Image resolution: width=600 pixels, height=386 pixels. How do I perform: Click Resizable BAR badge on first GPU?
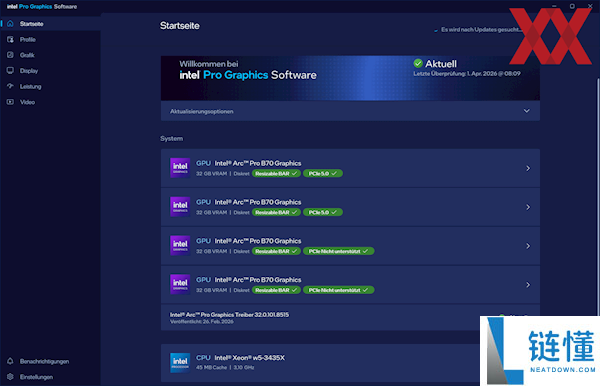276,173
